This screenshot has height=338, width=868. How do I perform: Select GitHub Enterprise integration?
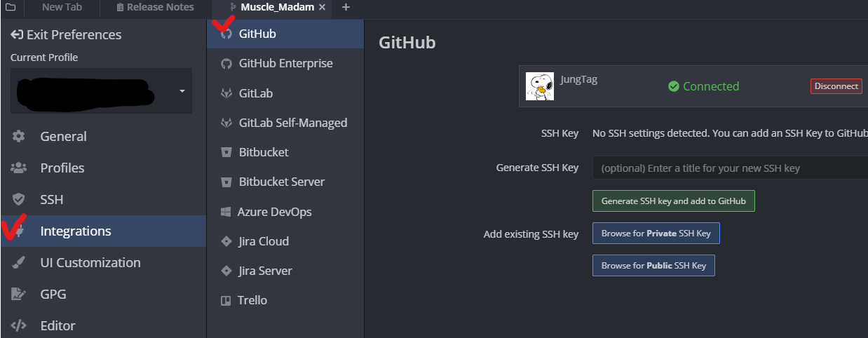pos(285,63)
